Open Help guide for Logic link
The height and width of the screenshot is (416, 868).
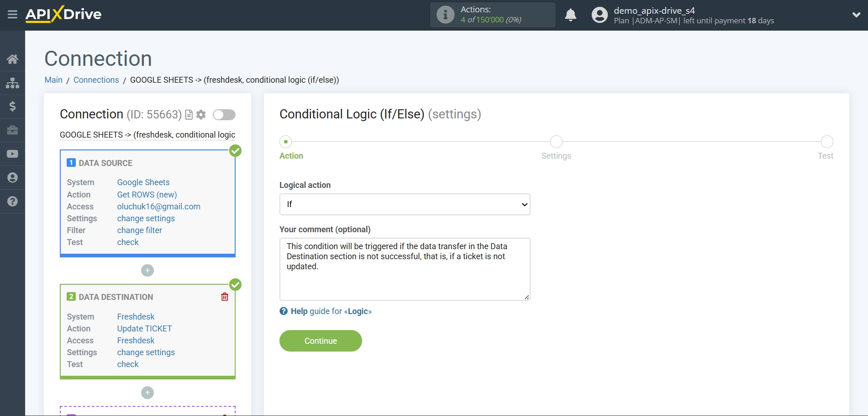tap(331, 311)
